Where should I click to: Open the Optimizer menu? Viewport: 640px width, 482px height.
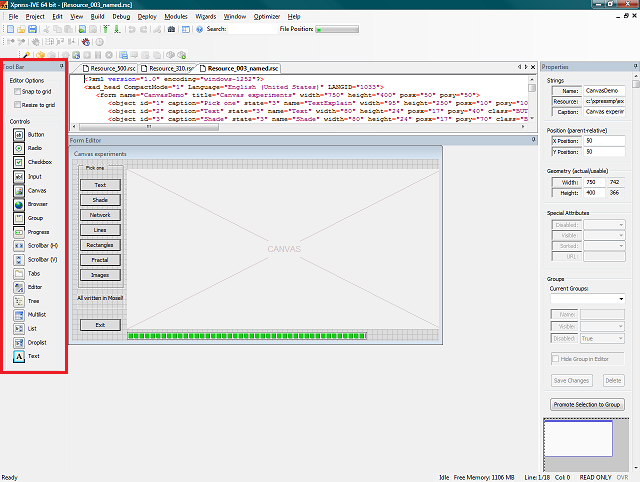(x=266, y=17)
